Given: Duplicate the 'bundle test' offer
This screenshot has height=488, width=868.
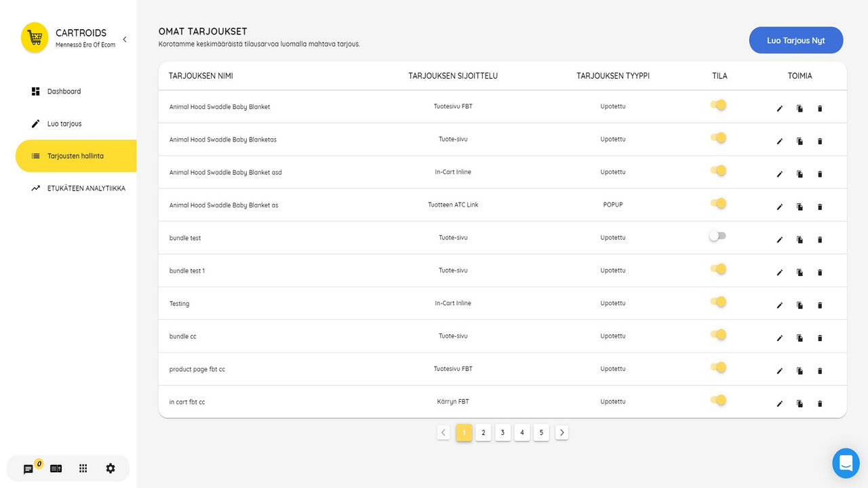Looking at the screenshot, I should pyautogui.click(x=800, y=240).
